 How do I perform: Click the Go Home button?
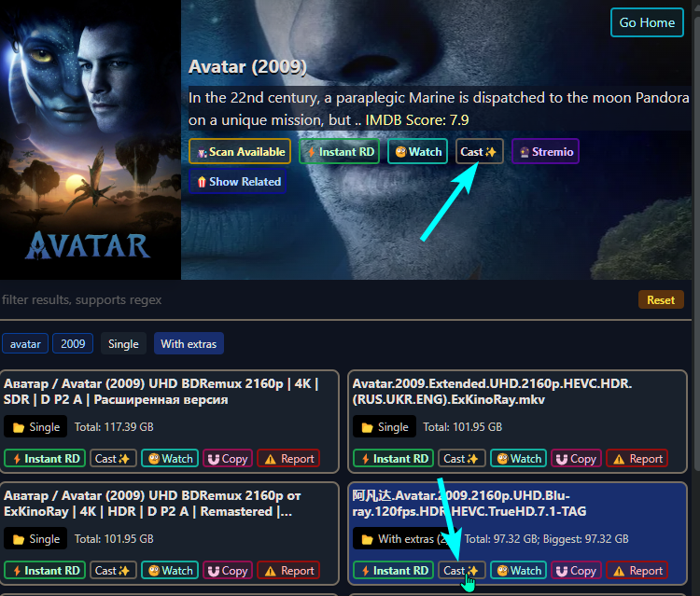pos(647,22)
